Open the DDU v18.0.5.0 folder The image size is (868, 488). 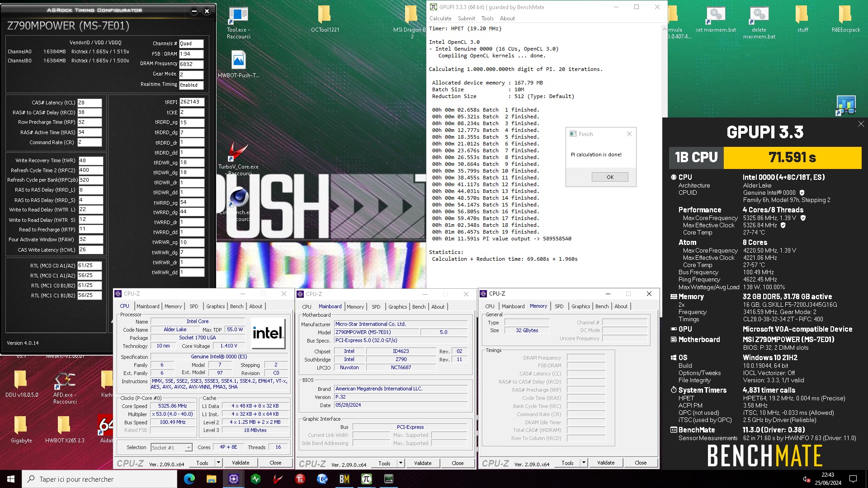[21, 384]
